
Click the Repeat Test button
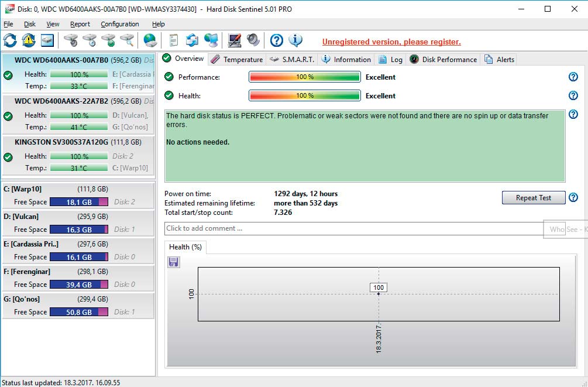(533, 198)
